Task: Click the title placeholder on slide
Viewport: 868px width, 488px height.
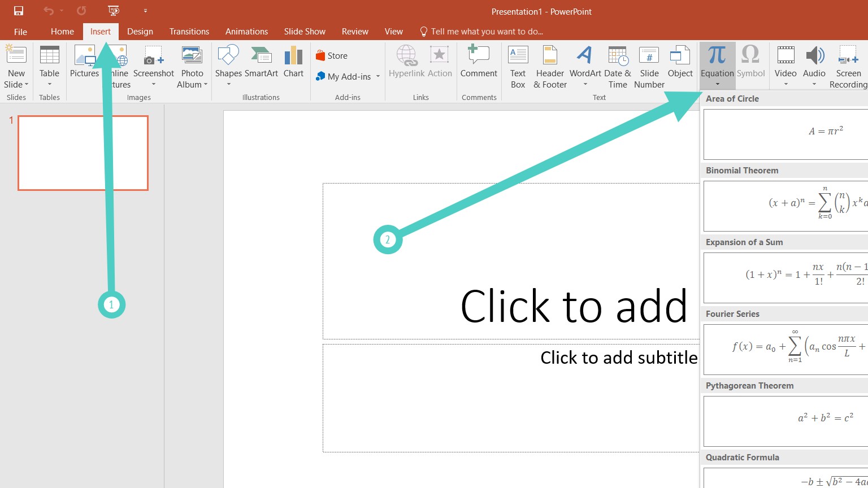Action: tap(511, 261)
